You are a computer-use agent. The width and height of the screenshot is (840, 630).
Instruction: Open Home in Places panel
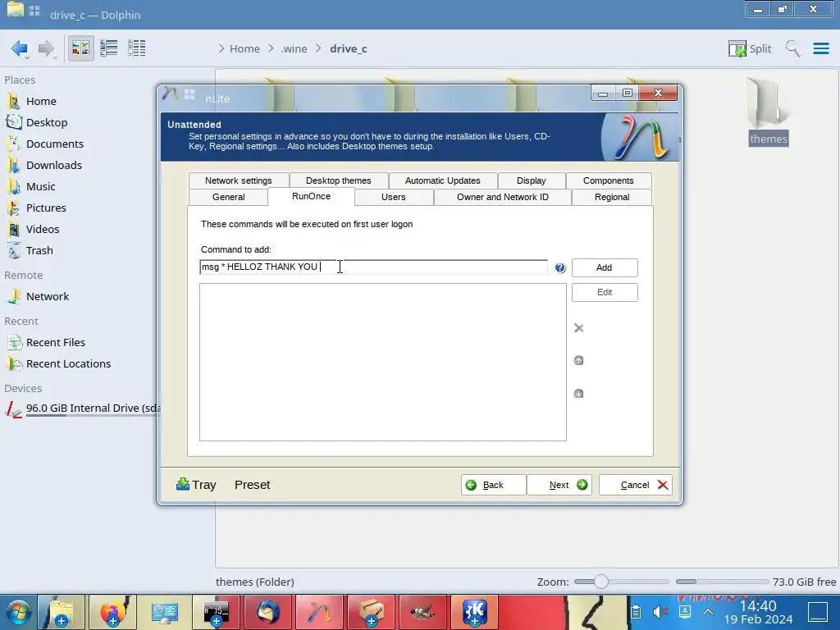click(x=41, y=101)
